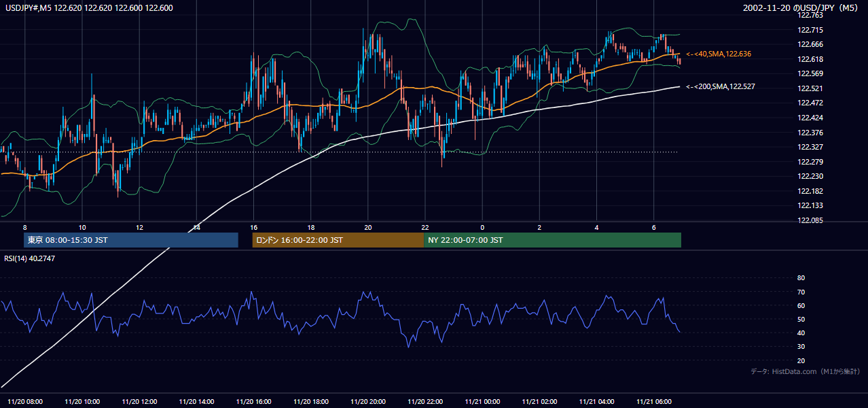Click price axis label 122.715
The image size is (868, 408).
(810, 30)
